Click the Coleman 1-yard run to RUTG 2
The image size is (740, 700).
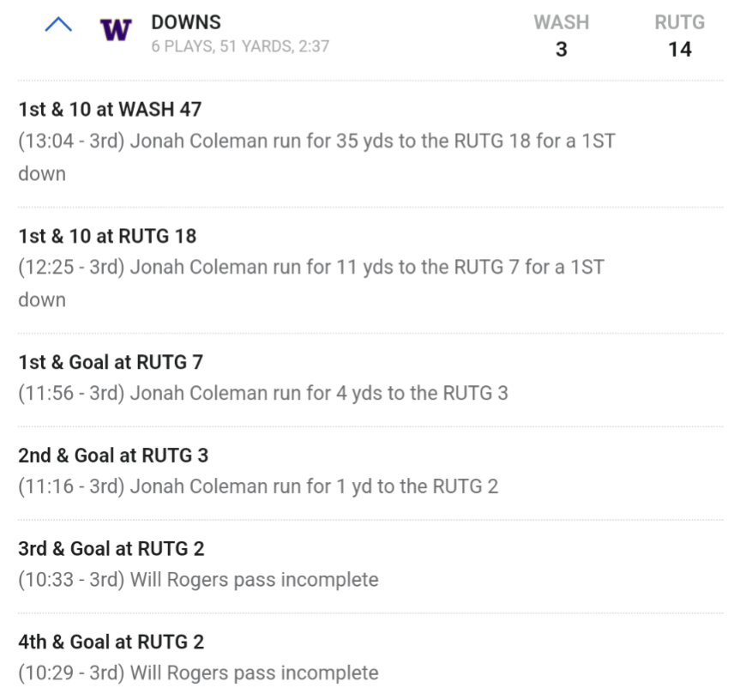click(x=257, y=486)
